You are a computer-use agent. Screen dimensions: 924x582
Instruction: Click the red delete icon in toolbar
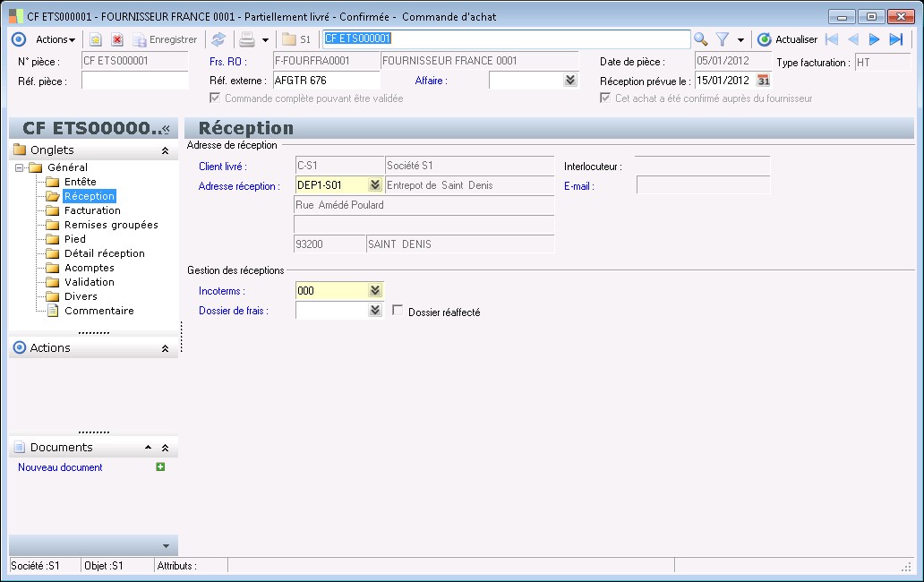[116, 39]
